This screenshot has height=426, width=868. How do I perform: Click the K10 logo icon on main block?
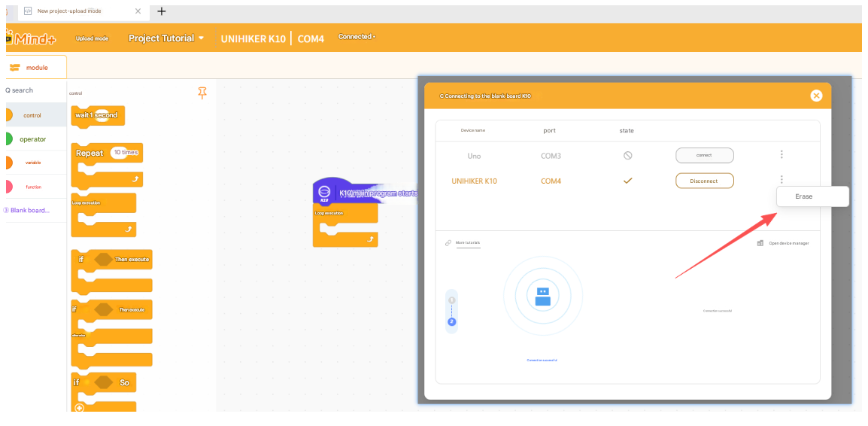(x=325, y=192)
